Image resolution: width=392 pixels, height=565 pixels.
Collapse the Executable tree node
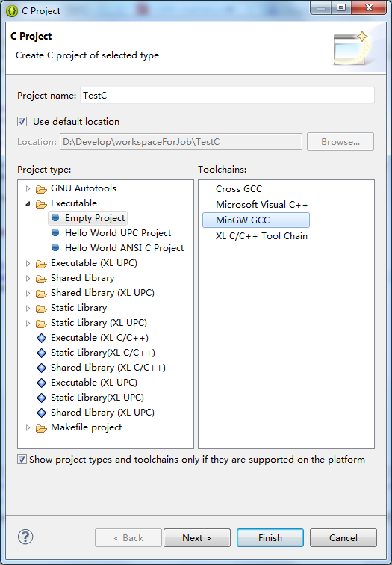click(28, 203)
